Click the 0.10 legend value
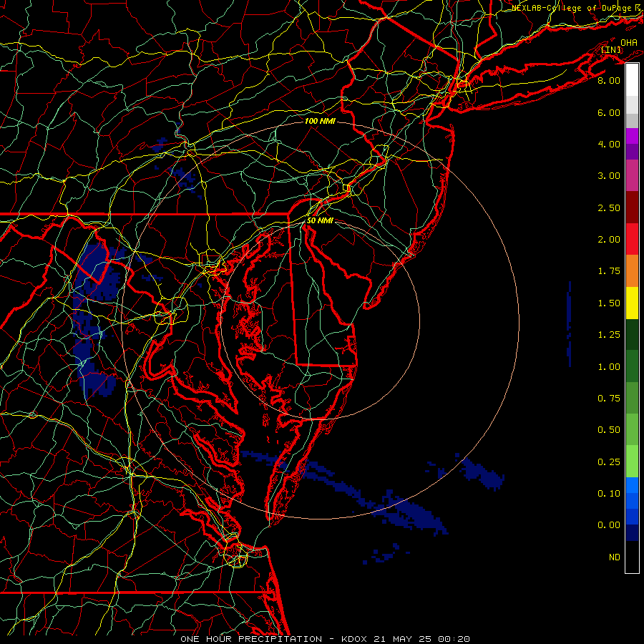Screen dimensions: 644x644 pos(609,494)
